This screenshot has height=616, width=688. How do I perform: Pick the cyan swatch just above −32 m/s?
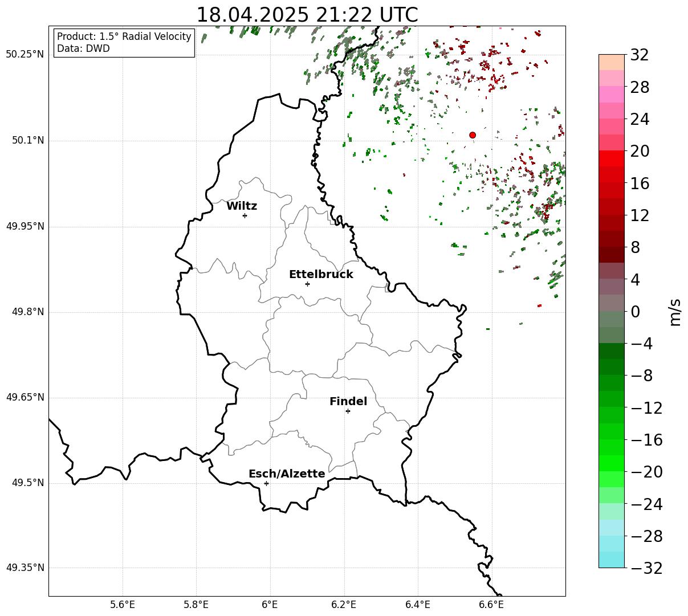612,560
